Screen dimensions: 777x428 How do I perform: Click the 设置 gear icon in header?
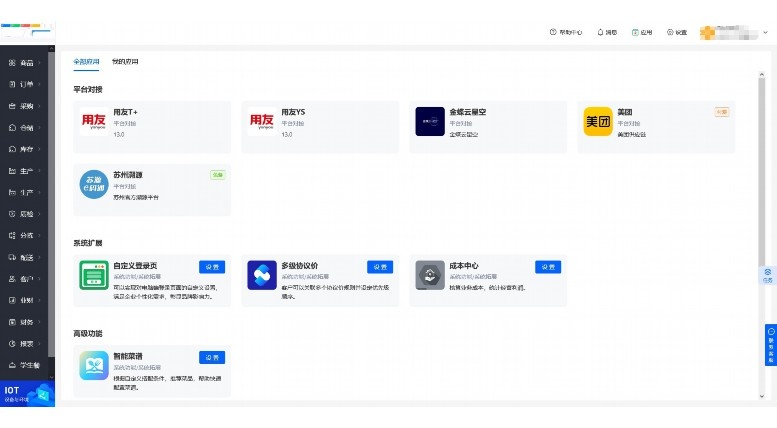(x=670, y=32)
